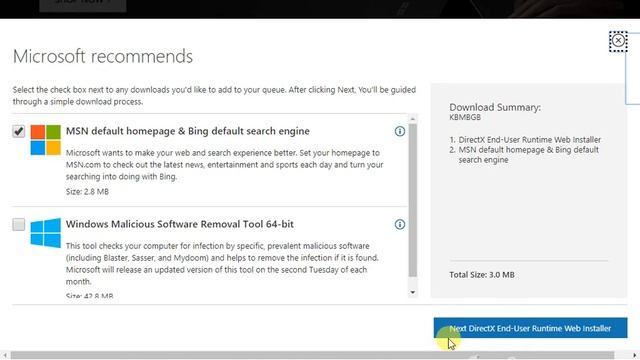Open info icon for Malicious Software Removal Tool
Screen dimensions: 640x360
point(400,224)
